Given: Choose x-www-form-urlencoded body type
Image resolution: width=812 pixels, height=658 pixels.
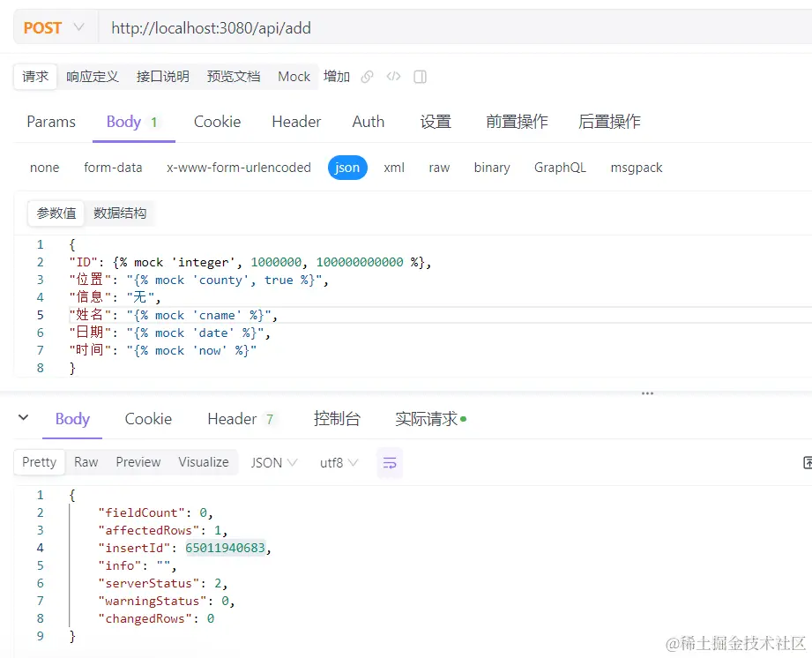Looking at the screenshot, I should (x=239, y=168).
